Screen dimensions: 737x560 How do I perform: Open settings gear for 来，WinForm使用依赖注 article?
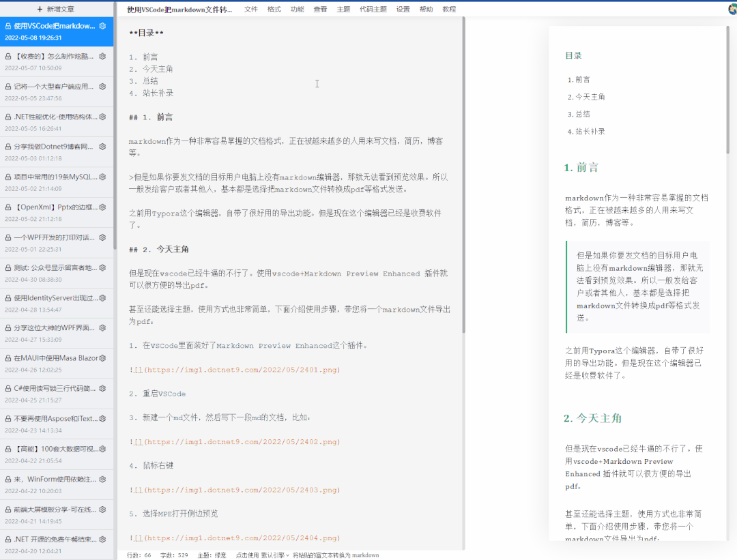[x=102, y=480]
